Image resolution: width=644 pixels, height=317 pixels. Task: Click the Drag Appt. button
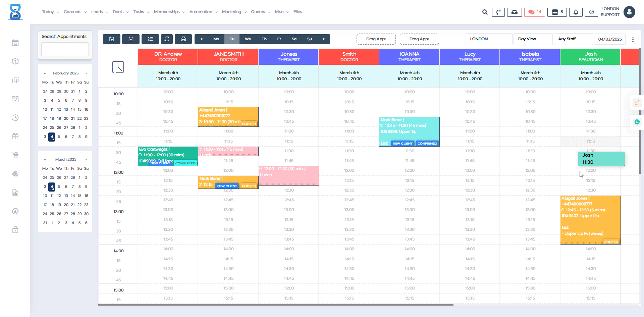point(376,39)
